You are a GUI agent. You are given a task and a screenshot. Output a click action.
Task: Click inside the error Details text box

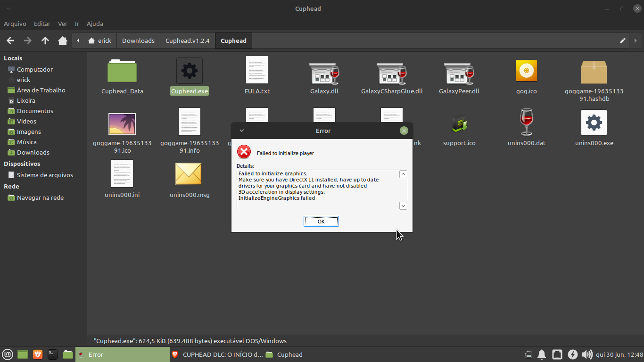(318, 189)
